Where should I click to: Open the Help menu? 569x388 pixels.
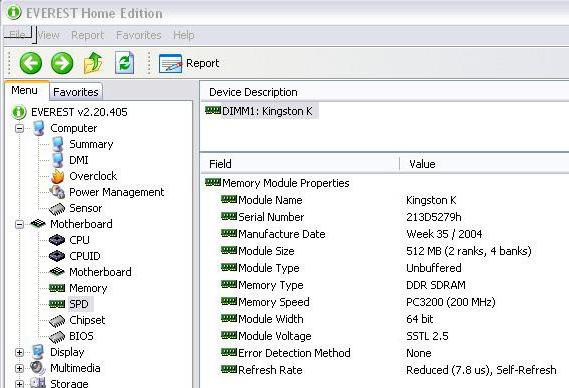click(x=184, y=35)
